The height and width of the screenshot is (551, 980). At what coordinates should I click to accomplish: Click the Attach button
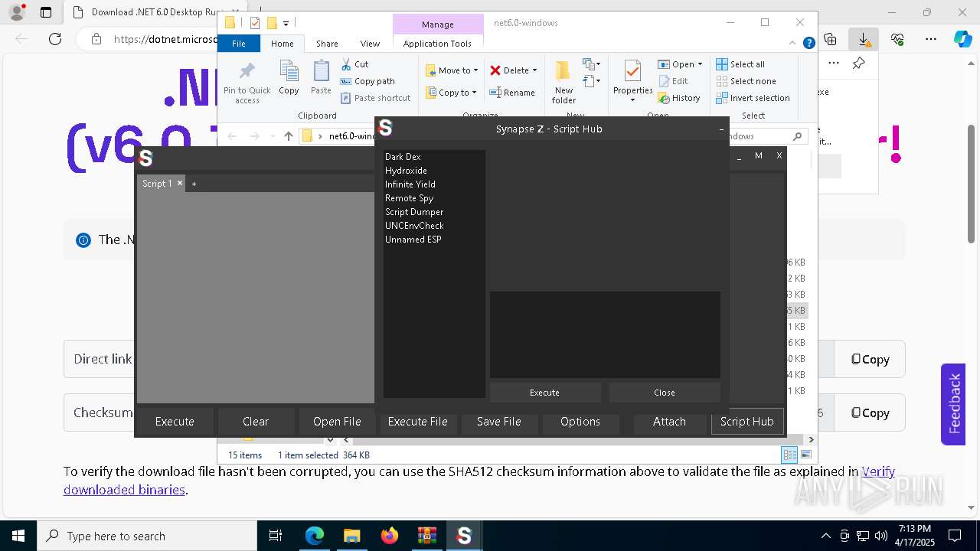pos(669,422)
